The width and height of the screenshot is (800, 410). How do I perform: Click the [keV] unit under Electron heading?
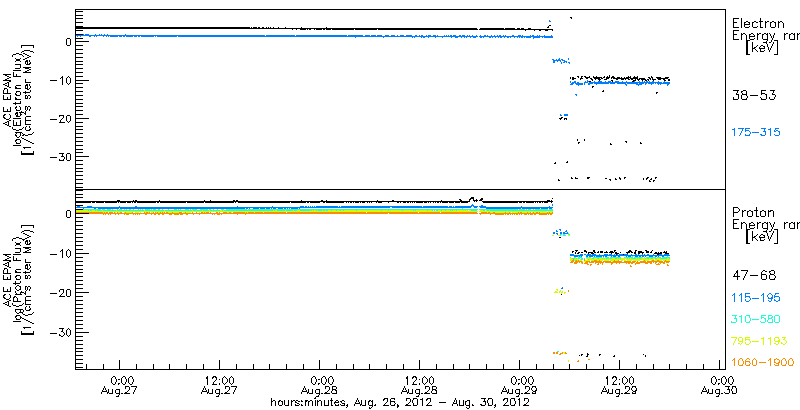coord(762,48)
